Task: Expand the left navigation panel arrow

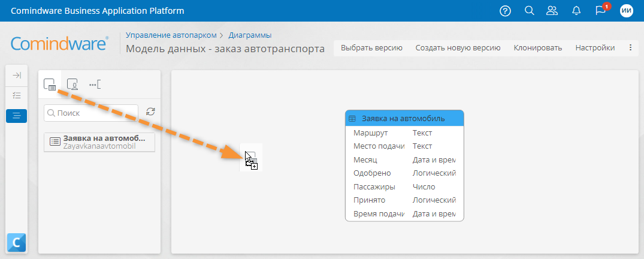Action: click(17, 75)
